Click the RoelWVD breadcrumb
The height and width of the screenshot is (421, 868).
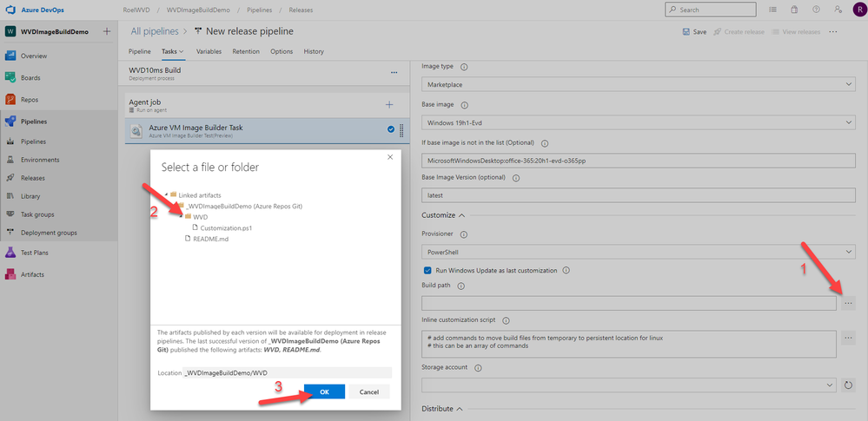click(136, 10)
